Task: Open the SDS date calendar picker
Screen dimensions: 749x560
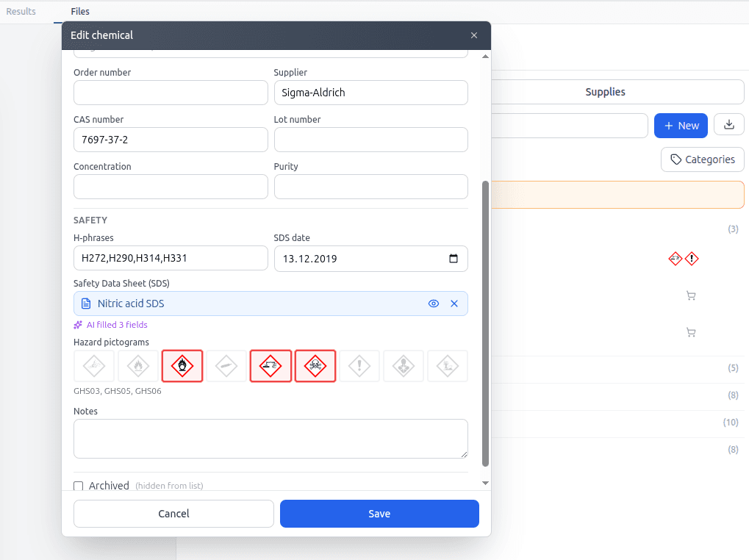Action: (454, 258)
